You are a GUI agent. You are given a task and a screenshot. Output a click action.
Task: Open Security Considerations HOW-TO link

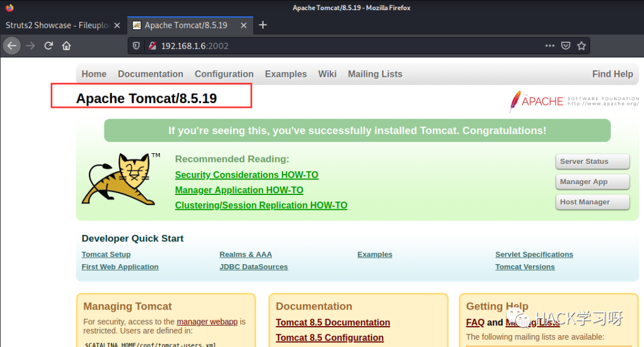click(246, 175)
